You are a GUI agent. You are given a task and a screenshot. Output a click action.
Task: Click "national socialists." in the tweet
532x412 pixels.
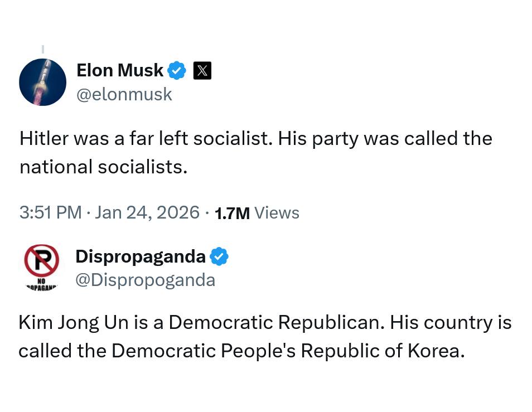tap(103, 167)
